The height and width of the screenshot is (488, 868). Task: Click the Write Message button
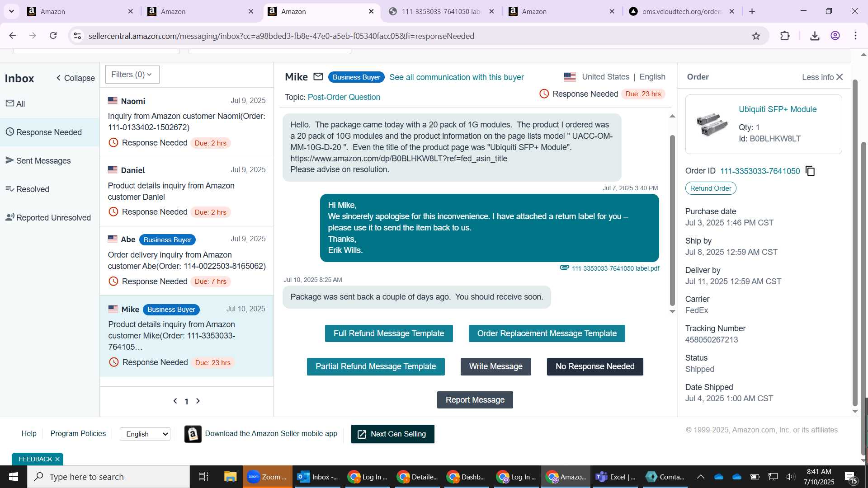point(495,366)
